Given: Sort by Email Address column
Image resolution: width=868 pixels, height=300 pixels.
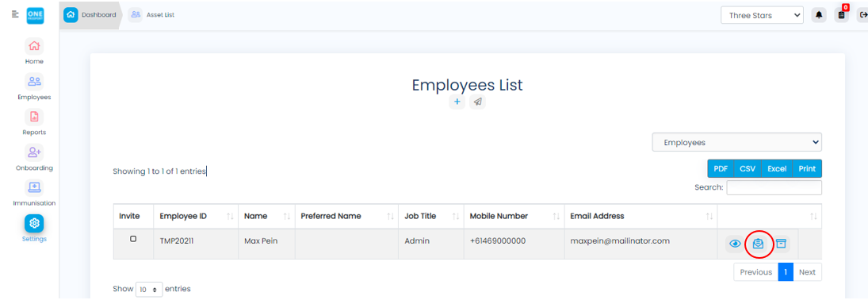Looking at the screenshot, I should (640, 216).
